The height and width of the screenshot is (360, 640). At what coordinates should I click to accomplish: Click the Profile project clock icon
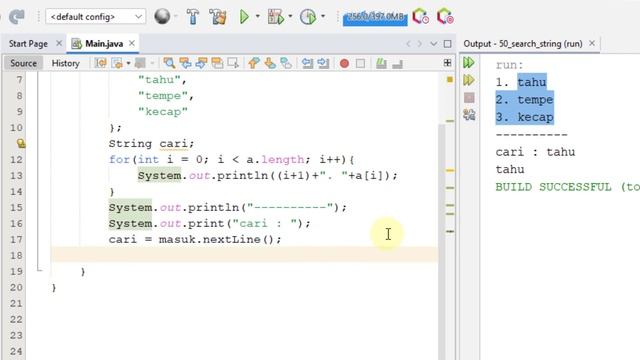coord(308,17)
